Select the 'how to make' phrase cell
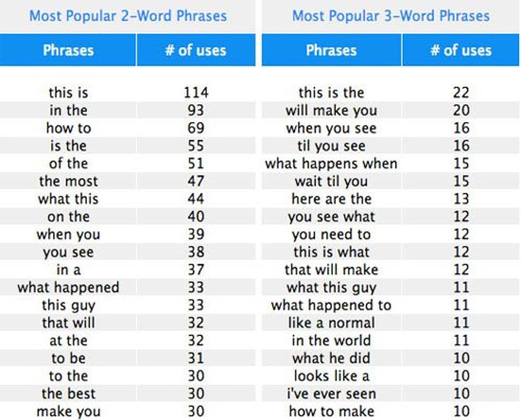 [331, 411]
